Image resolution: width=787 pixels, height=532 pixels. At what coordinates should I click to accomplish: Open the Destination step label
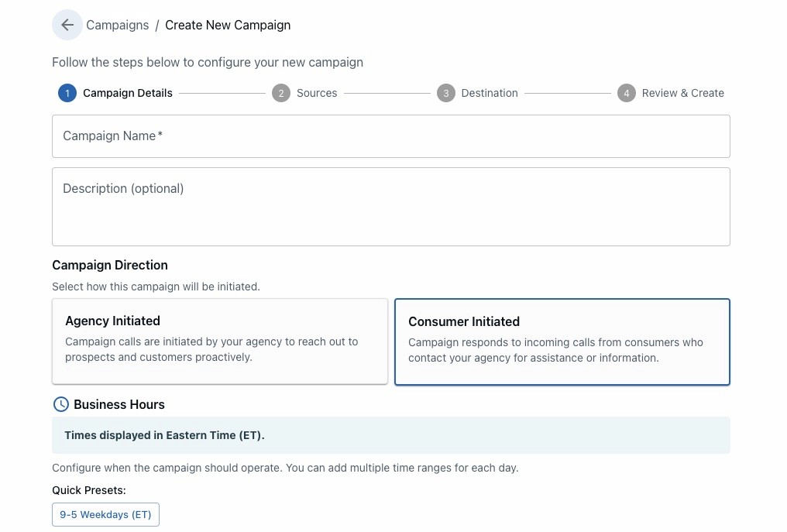click(490, 93)
